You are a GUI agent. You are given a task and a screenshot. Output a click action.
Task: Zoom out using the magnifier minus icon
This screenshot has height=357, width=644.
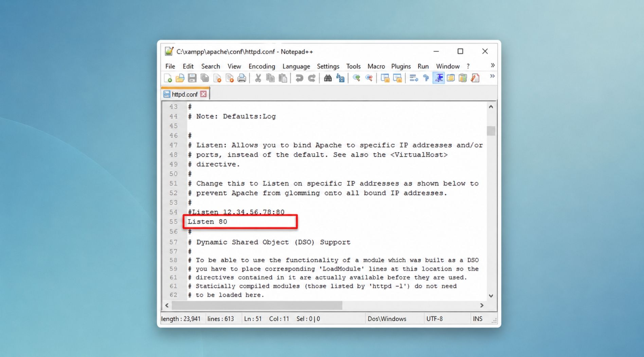[x=369, y=78]
